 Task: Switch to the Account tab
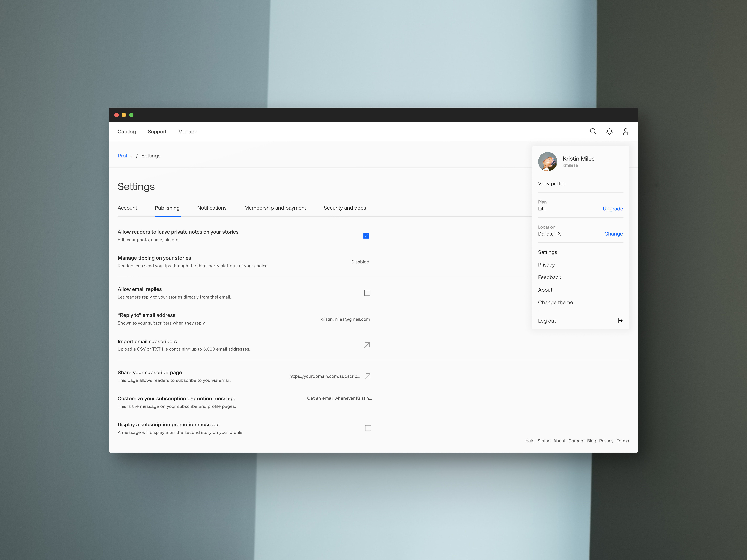(127, 208)
